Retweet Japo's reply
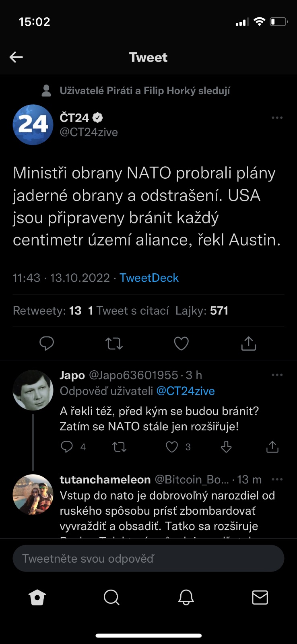The width and height of the screenshot is (297, 644). point(119,447)
